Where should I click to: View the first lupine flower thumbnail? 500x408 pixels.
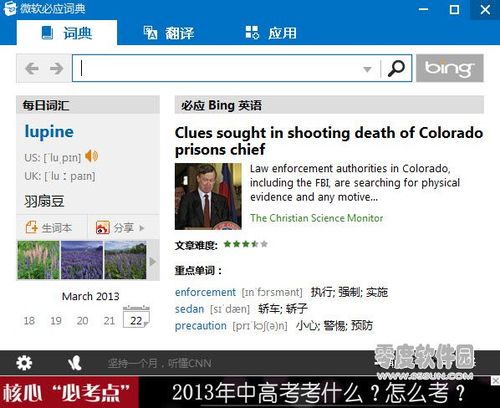(38, 260)
